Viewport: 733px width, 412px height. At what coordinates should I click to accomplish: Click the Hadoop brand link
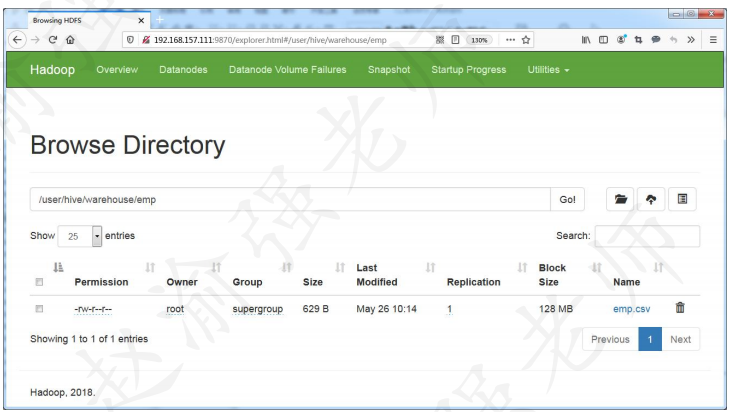tap(52, 70)
